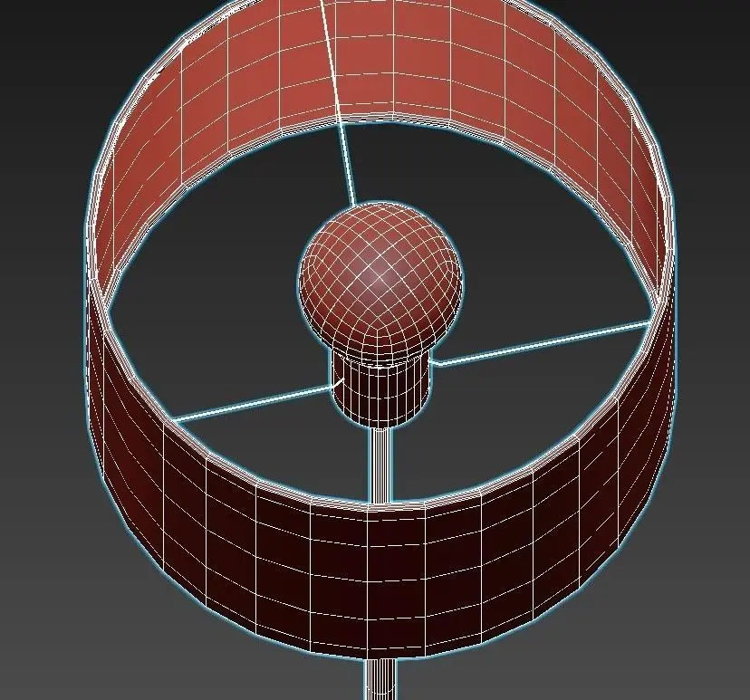
Task: Select the cylindrical bulb socket under the sphere
Action: (x=381, y=389)
